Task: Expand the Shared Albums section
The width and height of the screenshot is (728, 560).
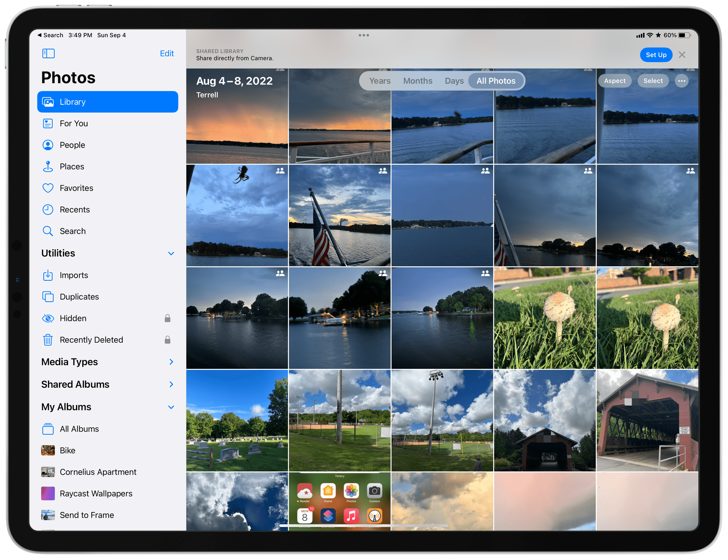Action: (171, 384)
